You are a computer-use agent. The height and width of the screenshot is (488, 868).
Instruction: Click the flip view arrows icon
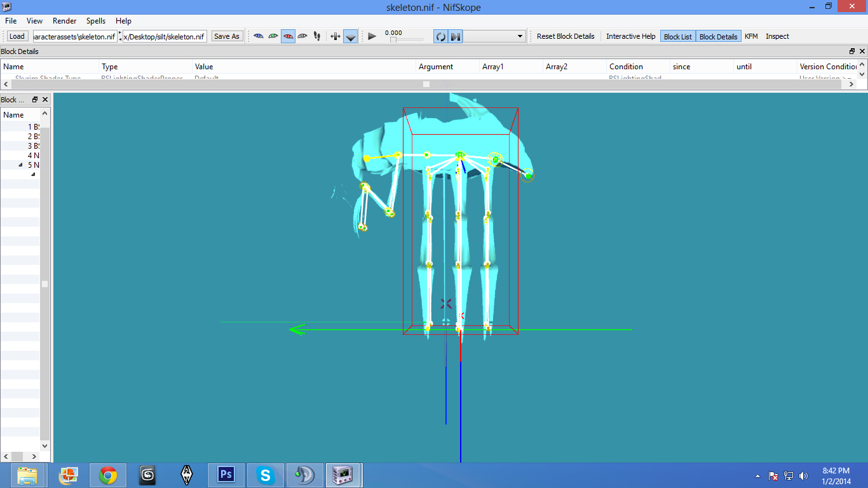336,36
